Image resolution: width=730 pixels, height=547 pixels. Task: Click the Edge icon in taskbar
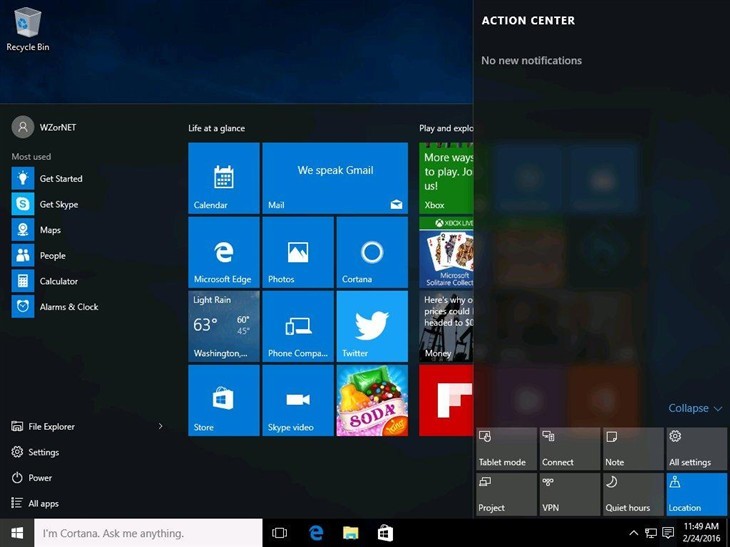pyautogui.click(x=316, y=533)
